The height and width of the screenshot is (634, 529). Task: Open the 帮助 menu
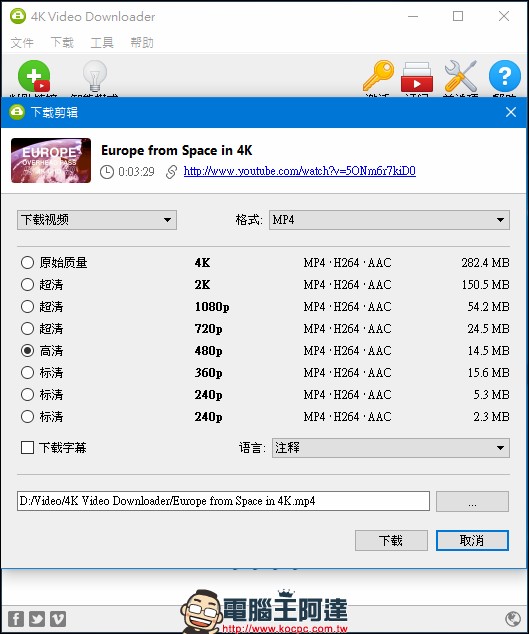coord(142,42)
